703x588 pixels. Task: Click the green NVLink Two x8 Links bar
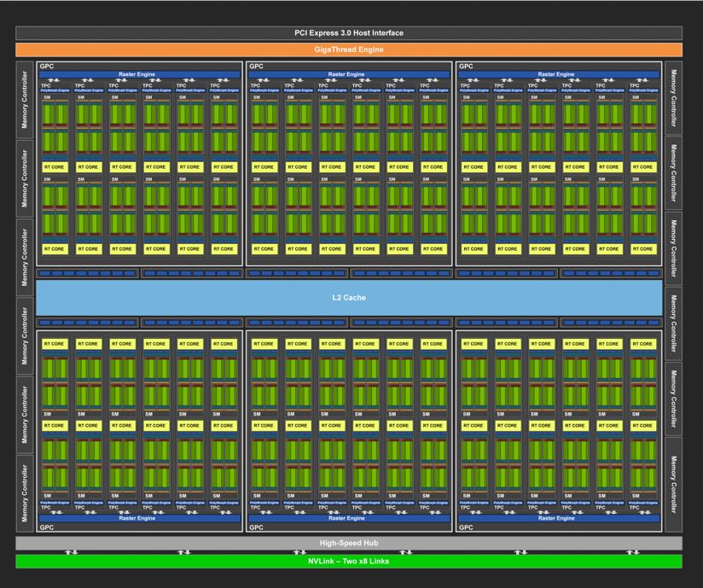(x=349, y=561)
